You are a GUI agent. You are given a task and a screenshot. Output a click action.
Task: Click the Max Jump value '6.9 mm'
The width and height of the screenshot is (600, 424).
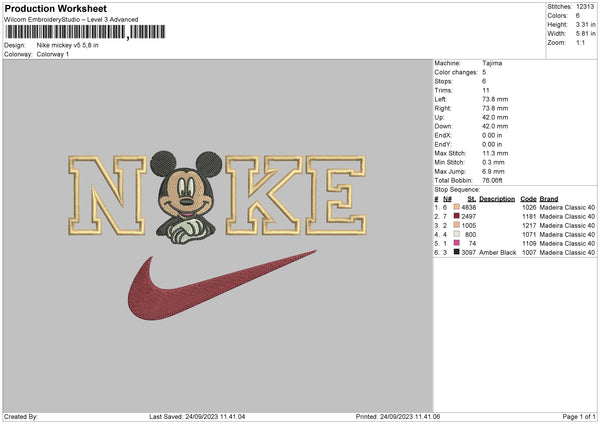(x=493, y=171)
